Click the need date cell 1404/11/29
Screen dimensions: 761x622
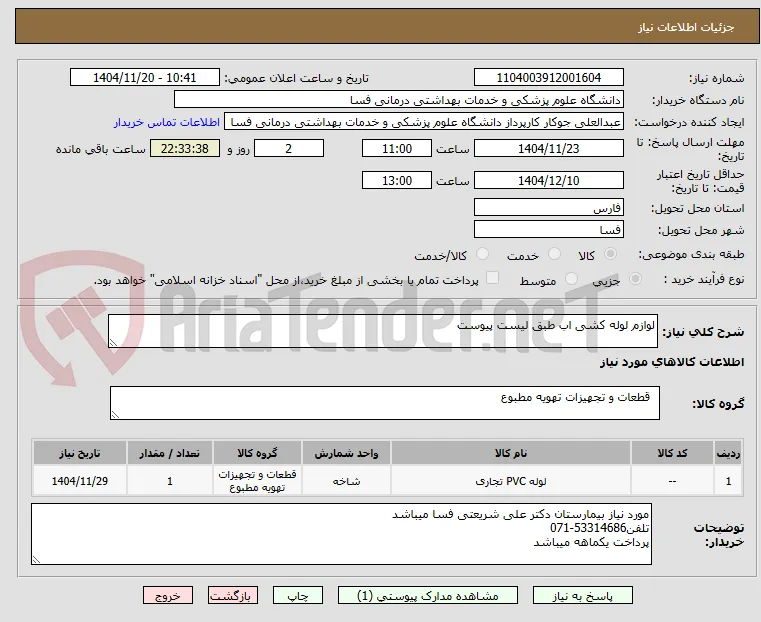coord(80,481)
